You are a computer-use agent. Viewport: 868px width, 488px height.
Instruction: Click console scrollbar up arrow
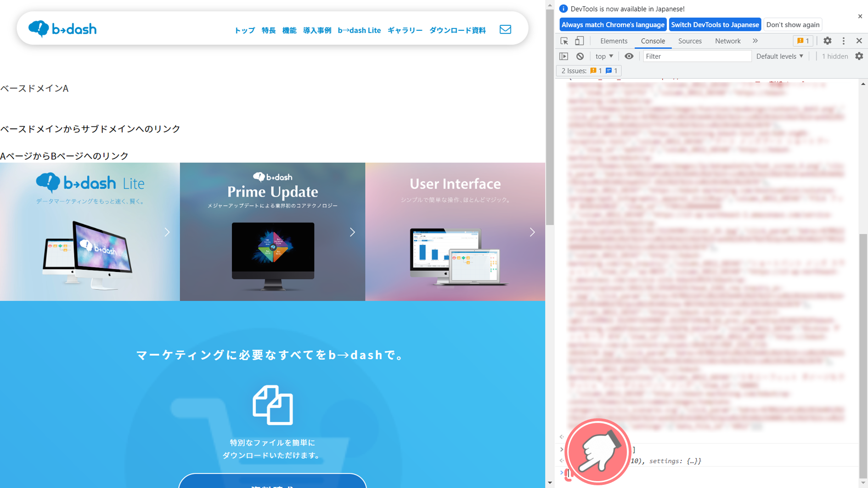(863, 84)
